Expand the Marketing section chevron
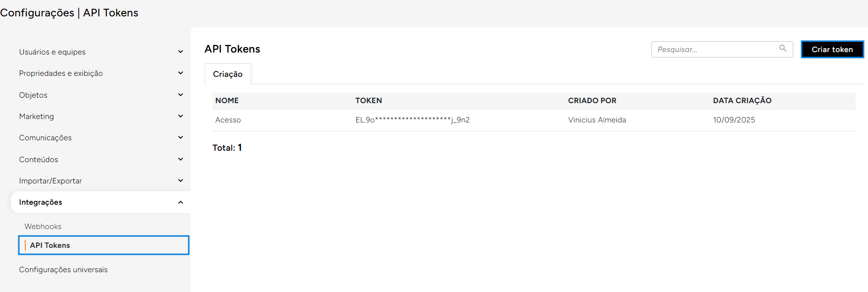The width and height of the screenshot is (868, 292). [180, 116]
